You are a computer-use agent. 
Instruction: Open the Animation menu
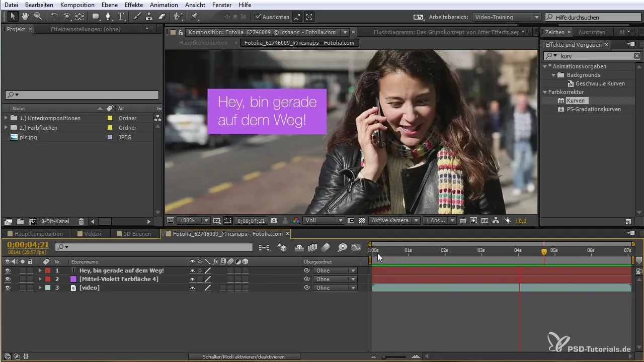tap(164, 5)
